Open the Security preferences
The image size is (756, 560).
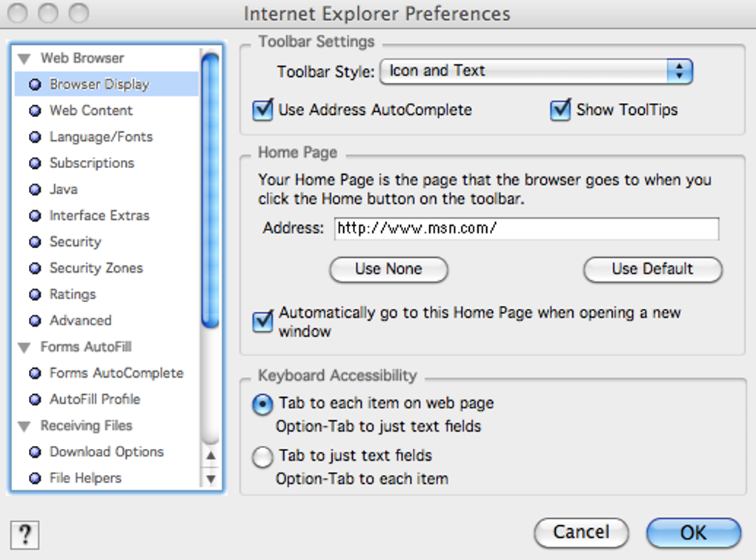pyautogui.click(x=75, y=242)
